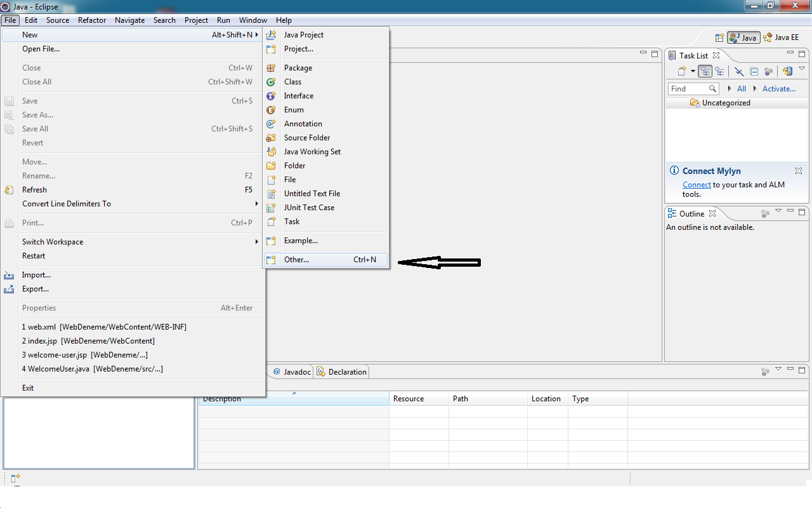
Task: Create a new Interface
Action: 325,96
